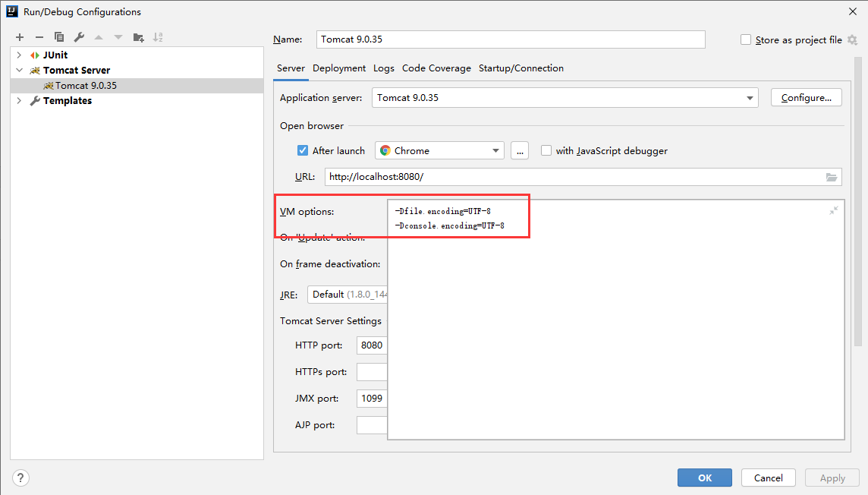This screenshot has width=868, height=495.
Task: Open the JRE Default dropdown
Action: (348, 295)
